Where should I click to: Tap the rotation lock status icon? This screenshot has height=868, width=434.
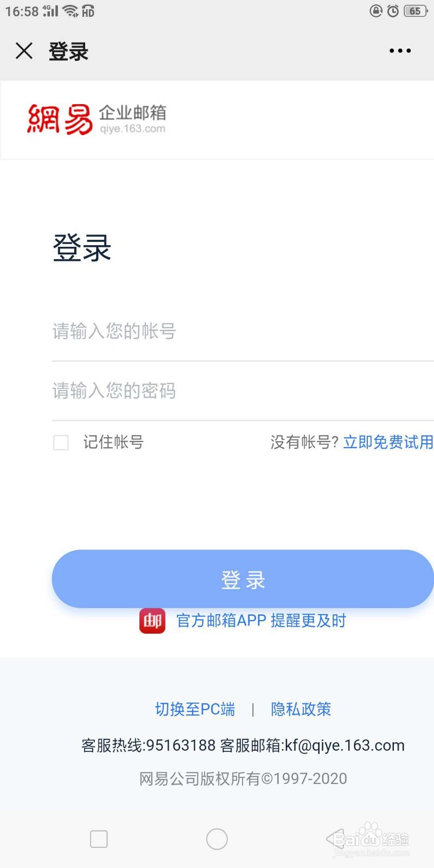[375, 11]
